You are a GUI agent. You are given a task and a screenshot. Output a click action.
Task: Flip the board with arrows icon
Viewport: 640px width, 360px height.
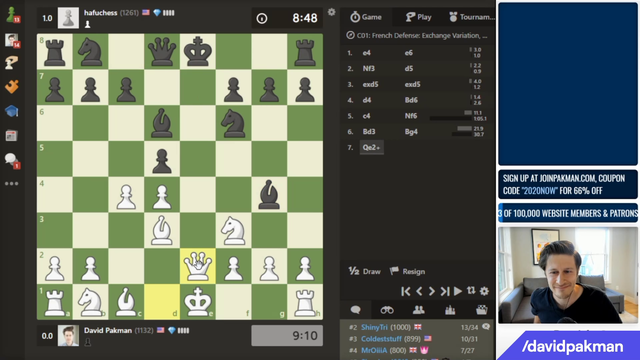pyautogui.click(x=471, y=291)
